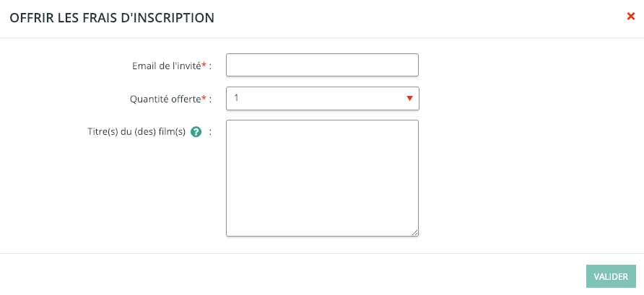Click the "Quantité offerte" label
The height and width of the screenshot is (295, 644).
coord(165,99)
